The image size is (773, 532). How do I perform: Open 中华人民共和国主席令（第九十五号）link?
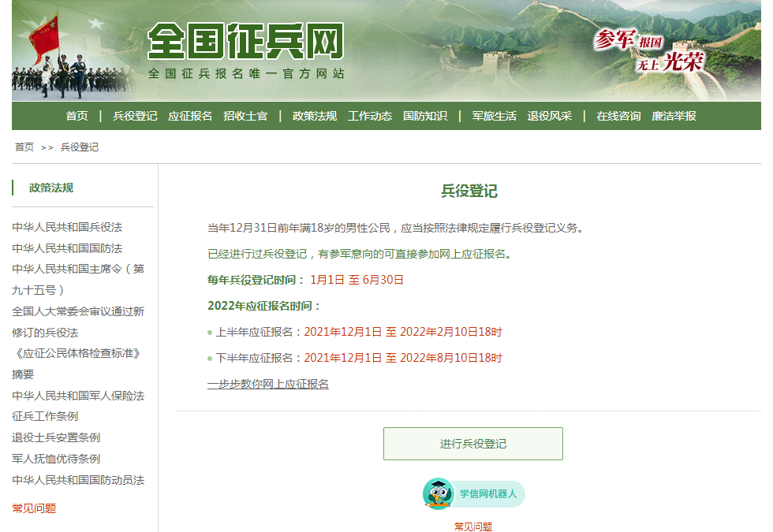[78, 279]
